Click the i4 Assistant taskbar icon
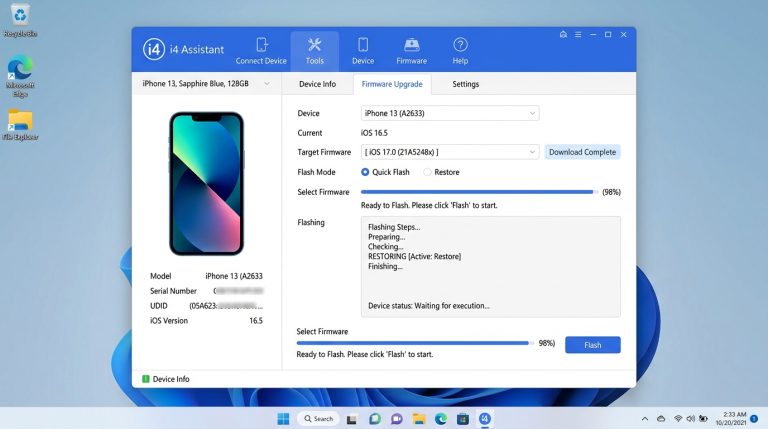This screenshot has height=429, width=768. 485,418
